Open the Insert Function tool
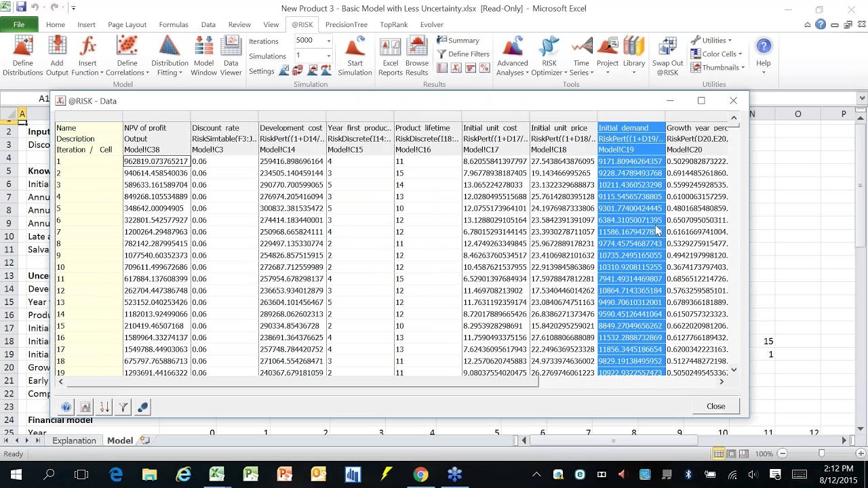Screen dimensions: 868x488 87,56
